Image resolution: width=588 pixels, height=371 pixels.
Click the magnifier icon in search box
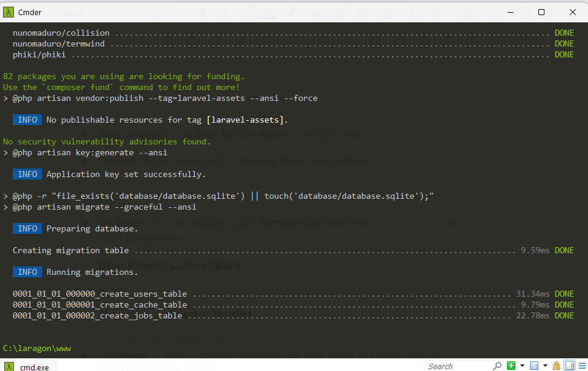point(497,366)
